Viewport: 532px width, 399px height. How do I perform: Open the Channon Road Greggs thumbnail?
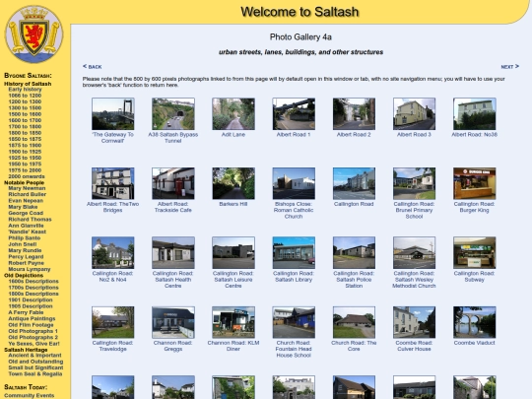[x=173, y=322]
